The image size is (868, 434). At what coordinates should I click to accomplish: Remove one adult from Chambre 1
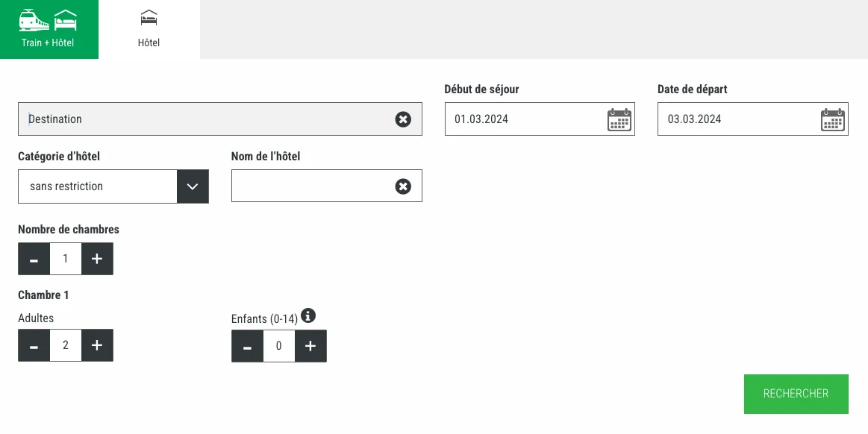coord(34,345)
